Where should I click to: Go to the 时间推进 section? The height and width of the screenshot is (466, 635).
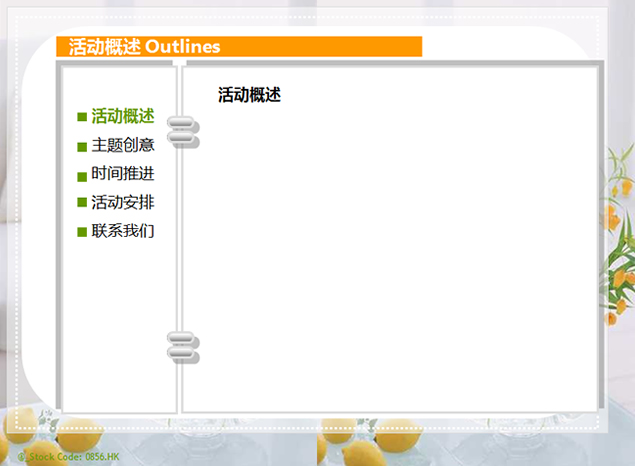click(122, 174)
